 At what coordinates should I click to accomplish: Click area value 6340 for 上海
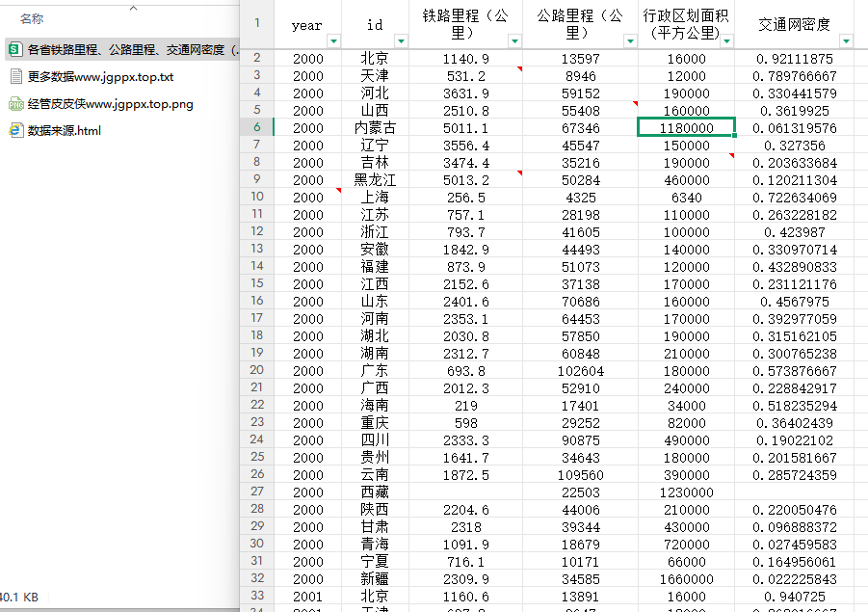[x=686, y=198]
